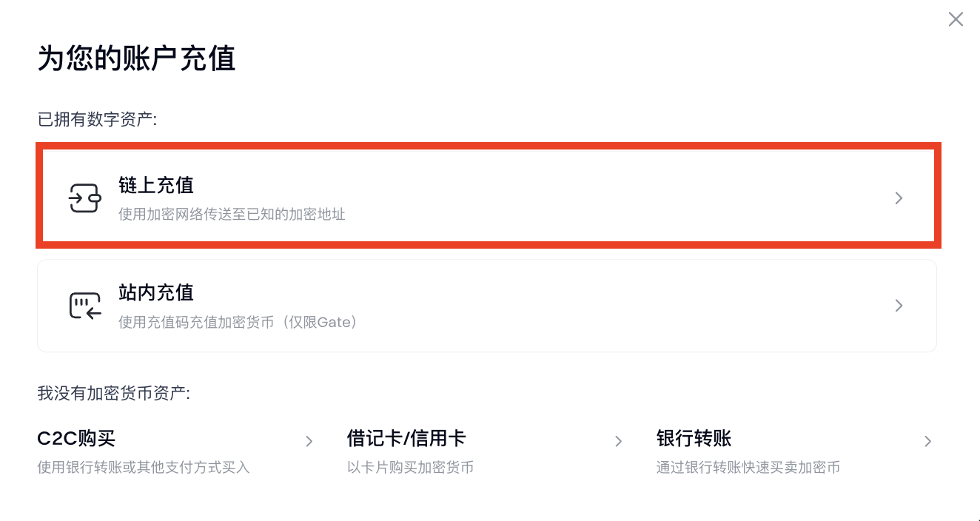Click the 为您的账户充值 heading
The width and height of the screenshot is (980, 521).
(136, 58)
